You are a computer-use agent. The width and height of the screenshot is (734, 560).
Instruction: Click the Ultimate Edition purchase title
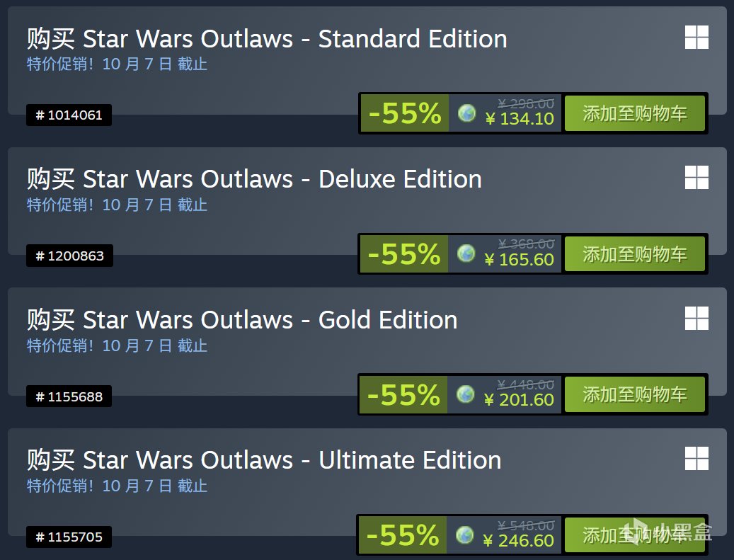point(264,460)
